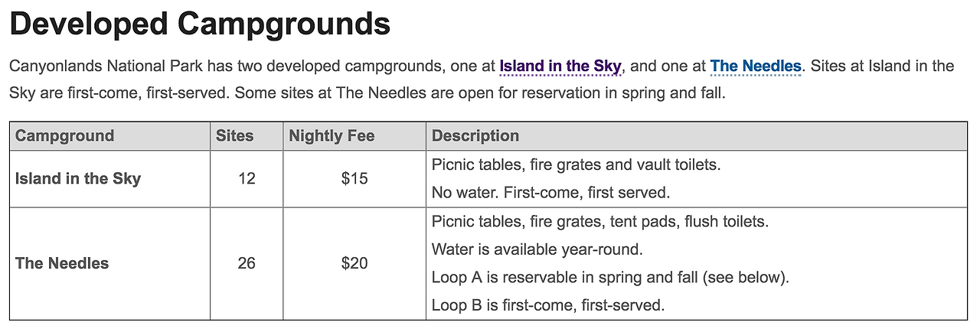980x332 pixels.
Task: Click the flush toilets description line
Action: pyautogui.click(x=600, y=222)
